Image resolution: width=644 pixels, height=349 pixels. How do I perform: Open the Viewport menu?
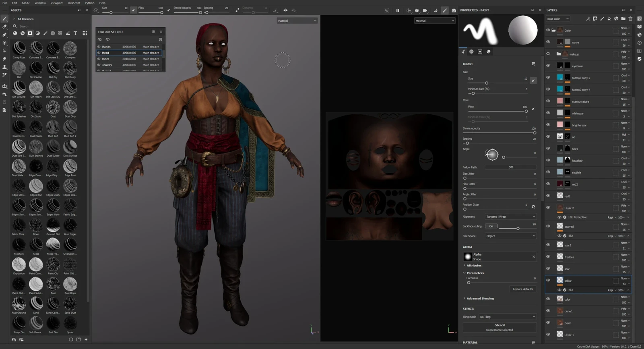pos(56,3)
